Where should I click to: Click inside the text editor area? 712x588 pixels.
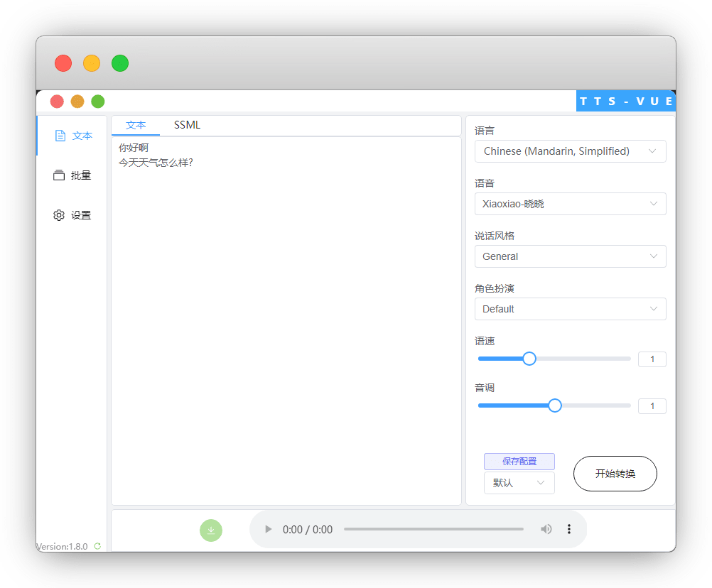point(286,320)
